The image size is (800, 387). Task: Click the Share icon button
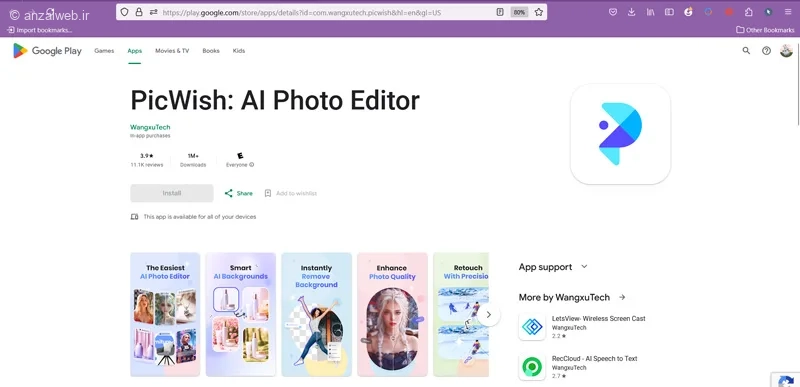pyautogui.click(x=229, y=193)
